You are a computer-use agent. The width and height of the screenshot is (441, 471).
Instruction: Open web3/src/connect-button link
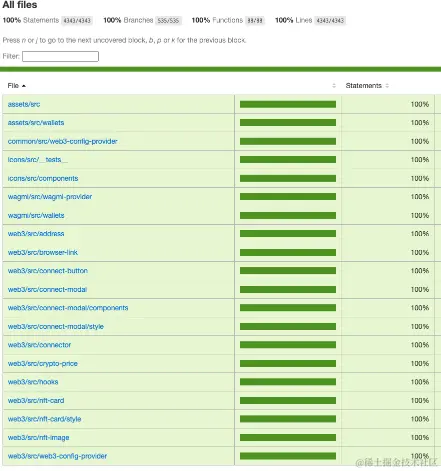48,271
